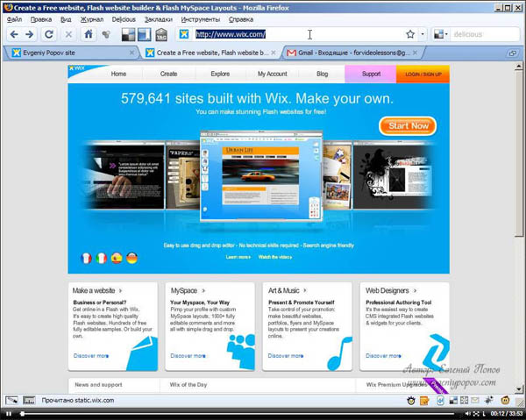Click inside the delicious search field
Screen dimensions: 526x420
click(482, 34)
